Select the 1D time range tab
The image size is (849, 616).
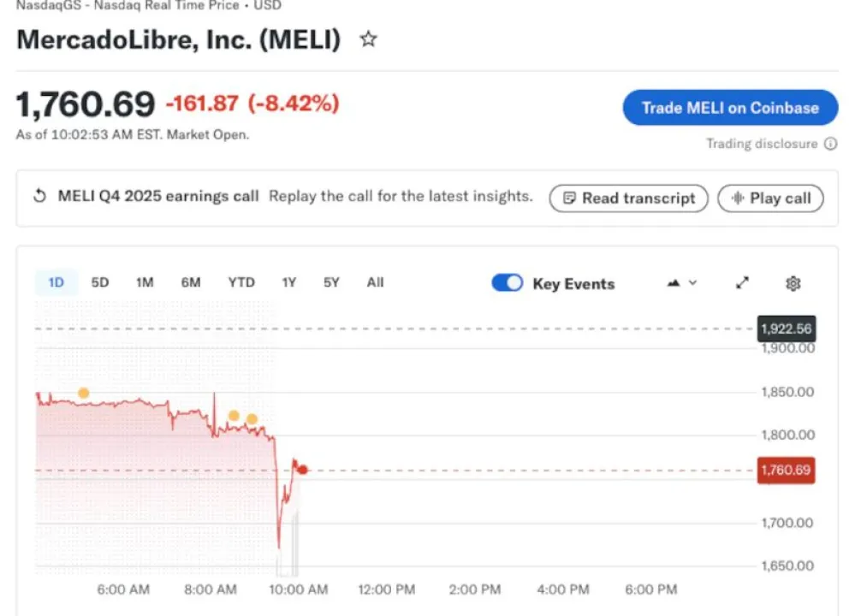pyautogui.click(x=56, y=282)
